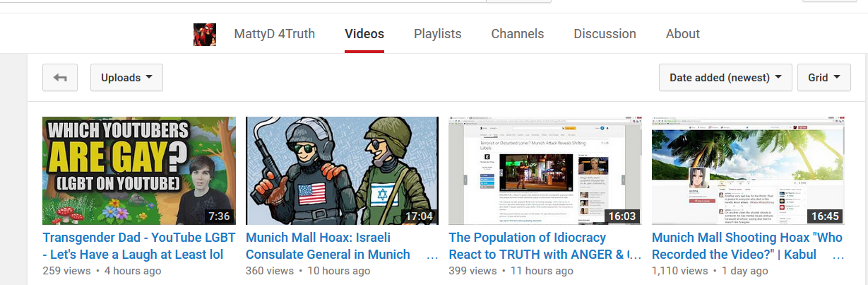The width and height of the screenshot is (868, 285).
Task: Open the Playlists tab
Action: 438,34
